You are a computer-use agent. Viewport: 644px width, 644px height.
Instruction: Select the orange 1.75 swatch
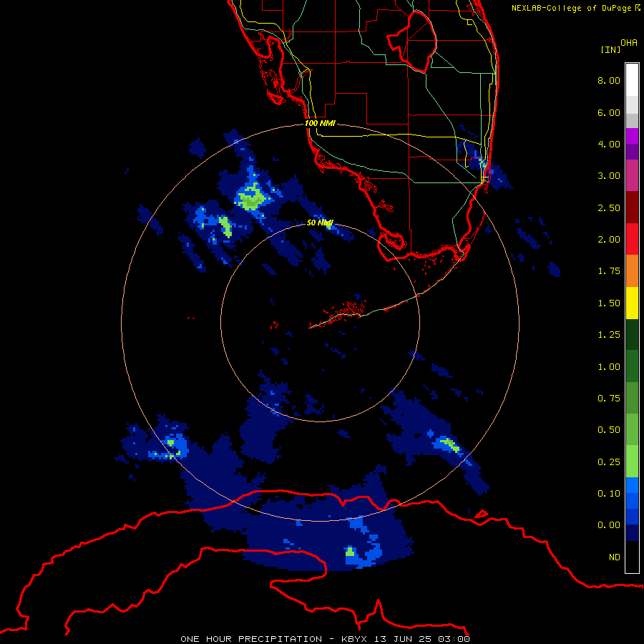pyautogui.click(x=632, y=271)
